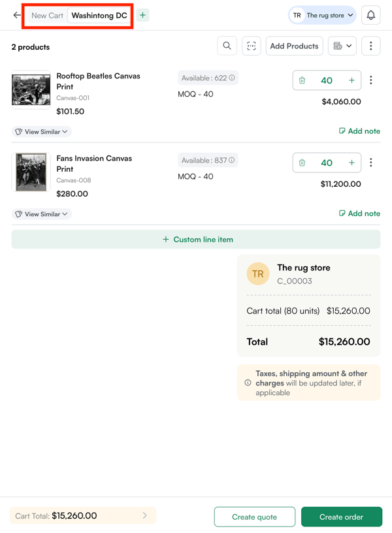Select the Washintong DC tab
This screenshot has width=392, height=533.
pyautogui.click(x=99, y=15)
